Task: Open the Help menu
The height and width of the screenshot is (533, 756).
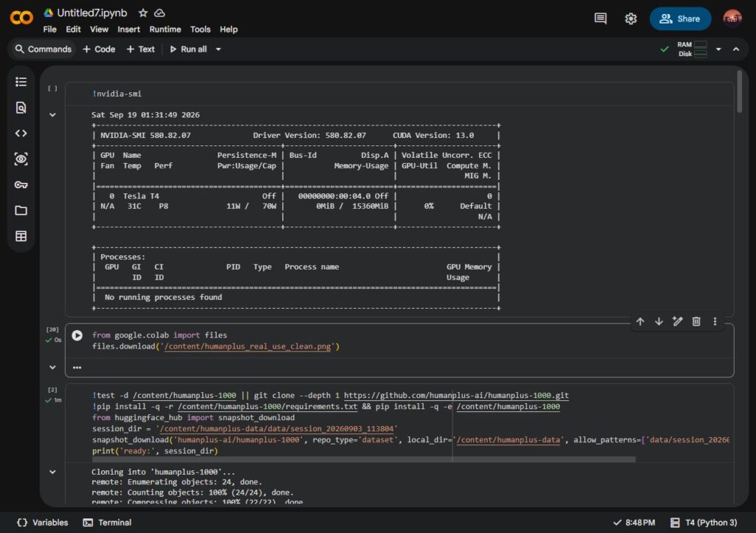Action: (x=229, y=30)
